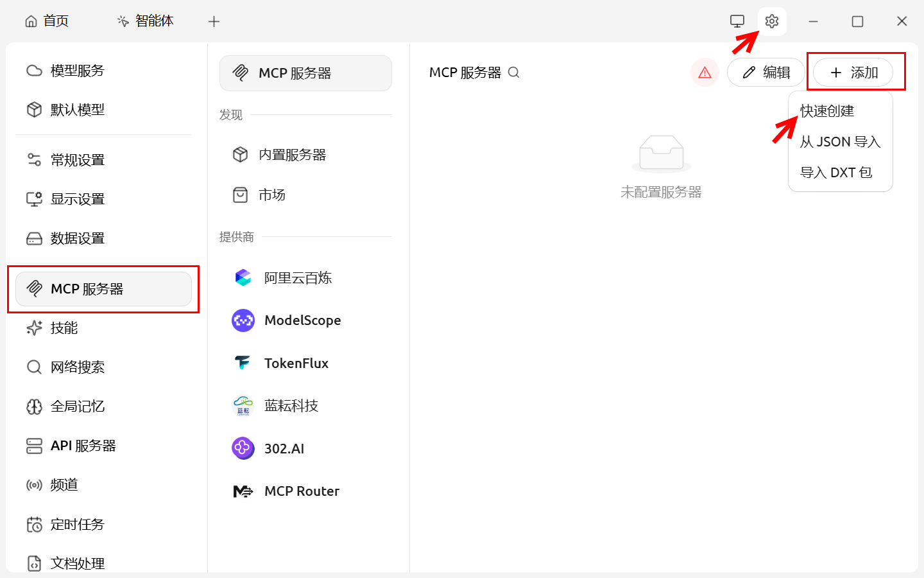Choose 从 JSON 导入 menu option
The width and height of the screenshot is (924, 578).
tap(839, 142)
